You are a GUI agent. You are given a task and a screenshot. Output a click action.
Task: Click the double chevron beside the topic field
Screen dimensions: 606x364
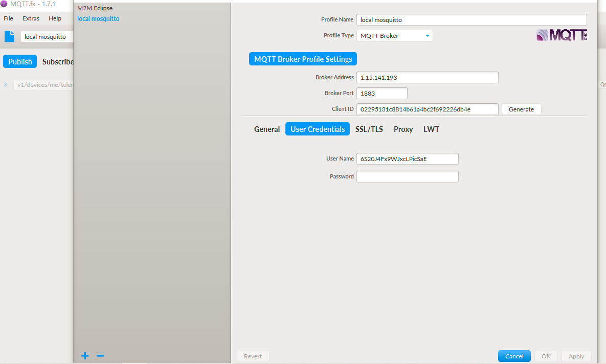coord(6,85)
